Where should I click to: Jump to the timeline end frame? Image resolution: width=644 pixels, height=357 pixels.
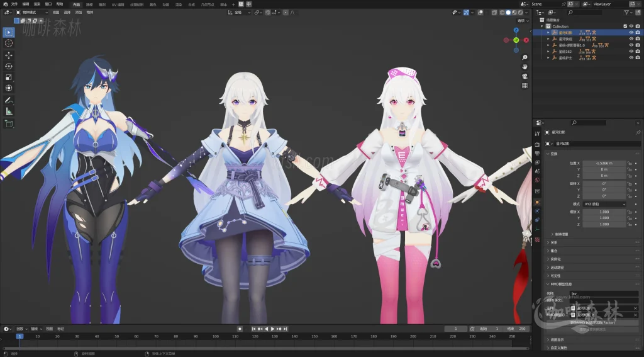point(285,329)
